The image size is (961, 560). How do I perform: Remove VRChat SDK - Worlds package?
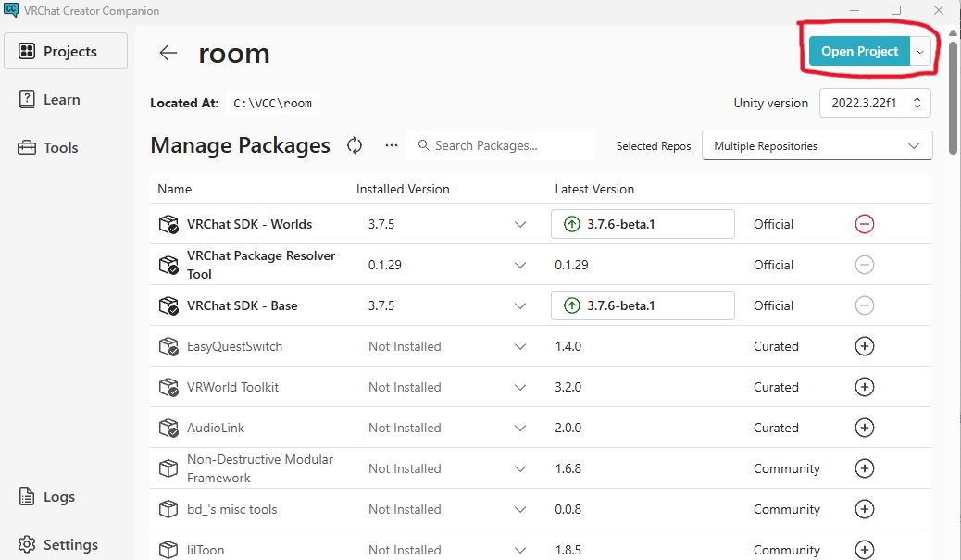[x=864, y=224]
